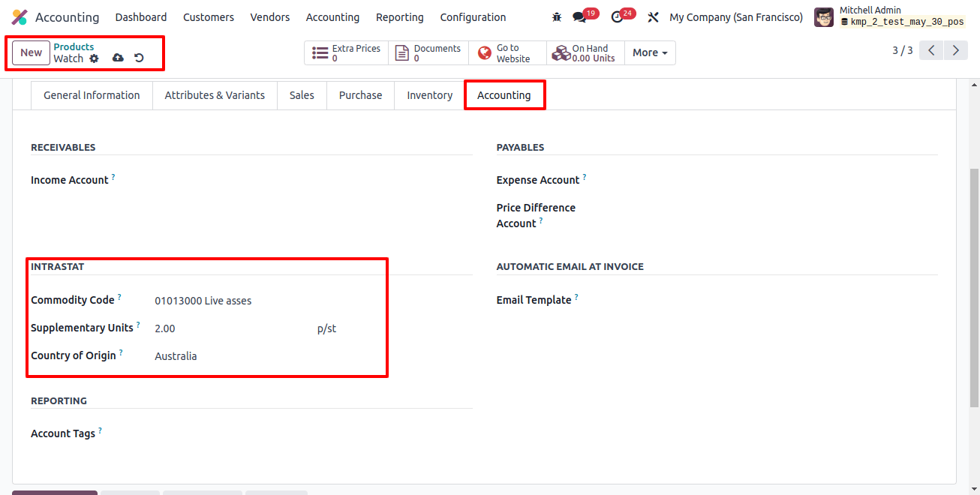Click the Go to Website globe icon

coord(485,52)
